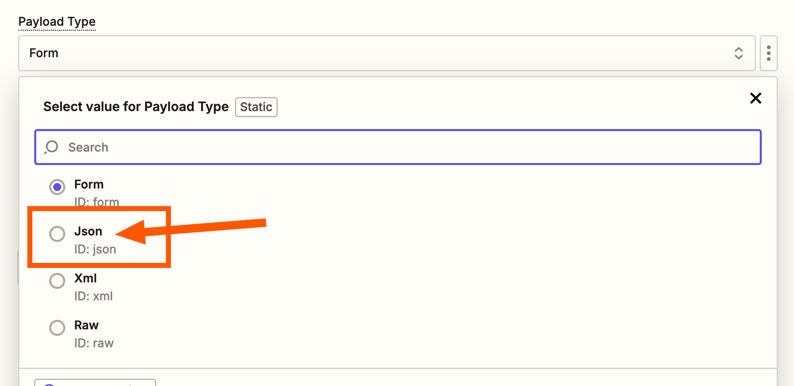This screenshot has width=794, height=386.
Task: Click the magnifying glass search icon
Action: 51,147
